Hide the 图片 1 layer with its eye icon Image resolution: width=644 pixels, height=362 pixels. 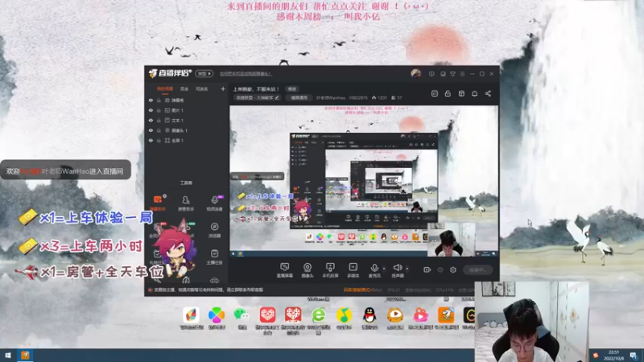click(151, 110)
